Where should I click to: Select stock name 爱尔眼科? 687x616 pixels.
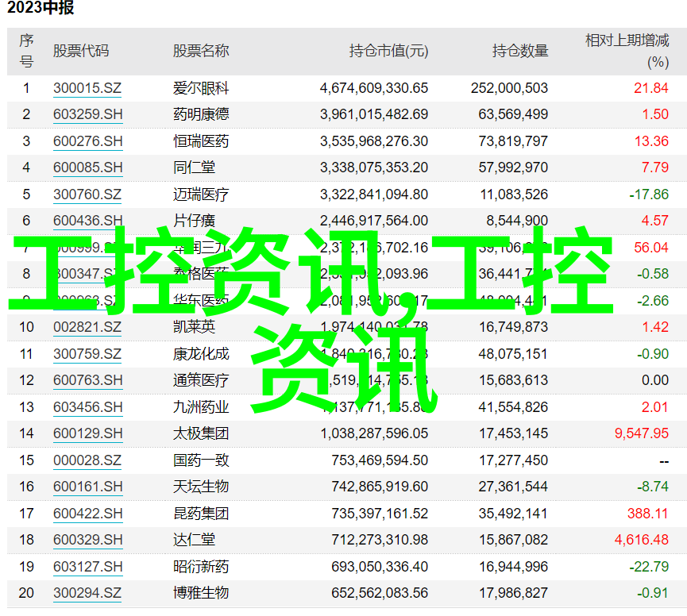[x=201, y=88]
